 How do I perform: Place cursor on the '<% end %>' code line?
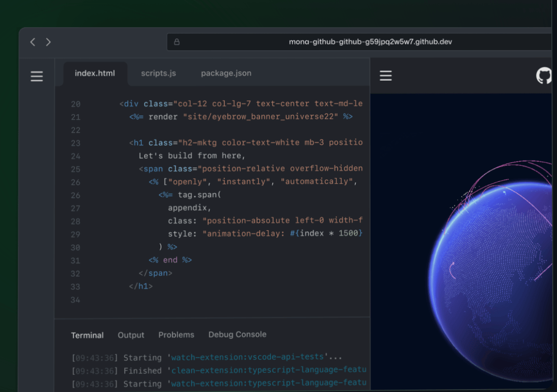tap(170, 260)
